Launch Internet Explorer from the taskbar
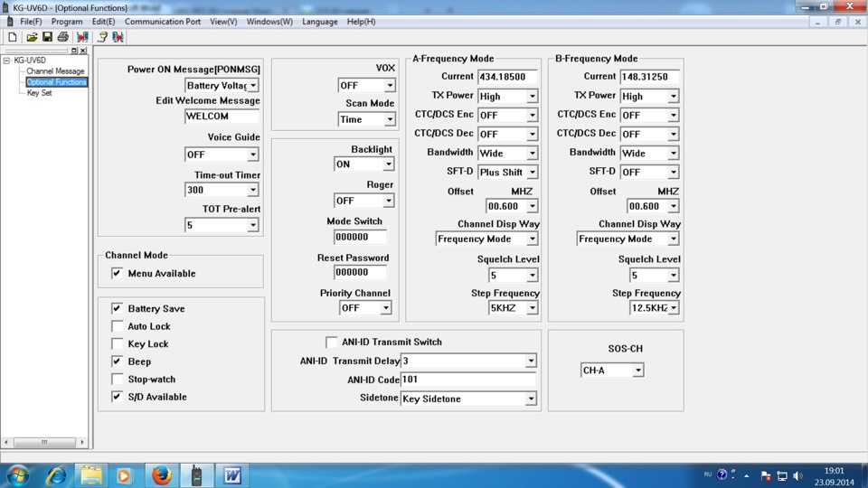The image size is (868, 488). coord(56,475)
